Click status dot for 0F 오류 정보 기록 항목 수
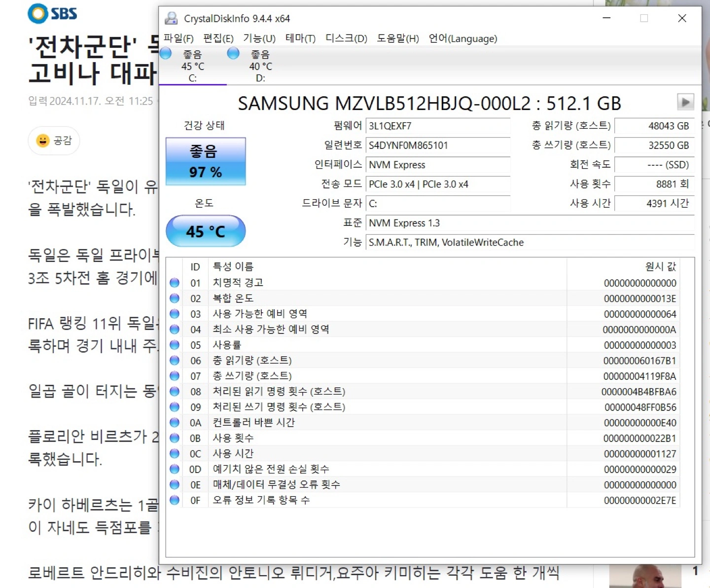Screen dimensions: 710x588 point(175,500)
